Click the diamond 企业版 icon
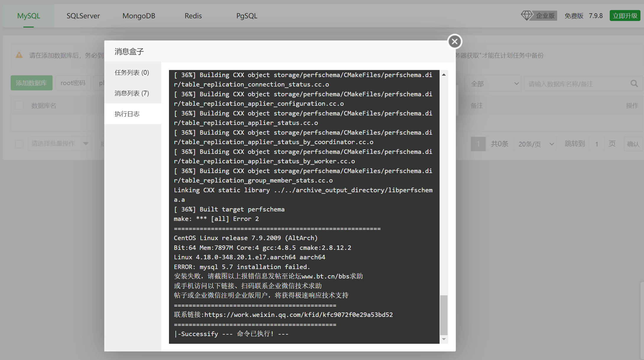The width and height of the screenshot is (644, 360). (526, 15)
